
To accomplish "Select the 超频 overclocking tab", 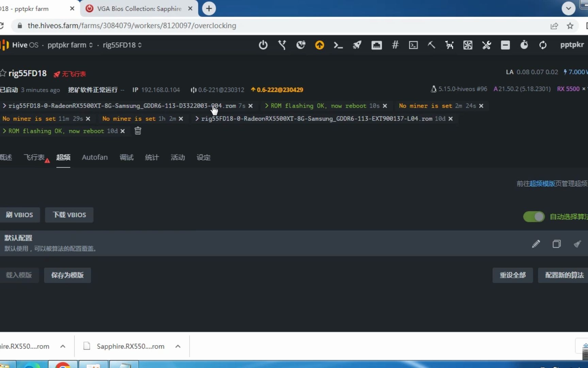I will (x=63, y=157).
